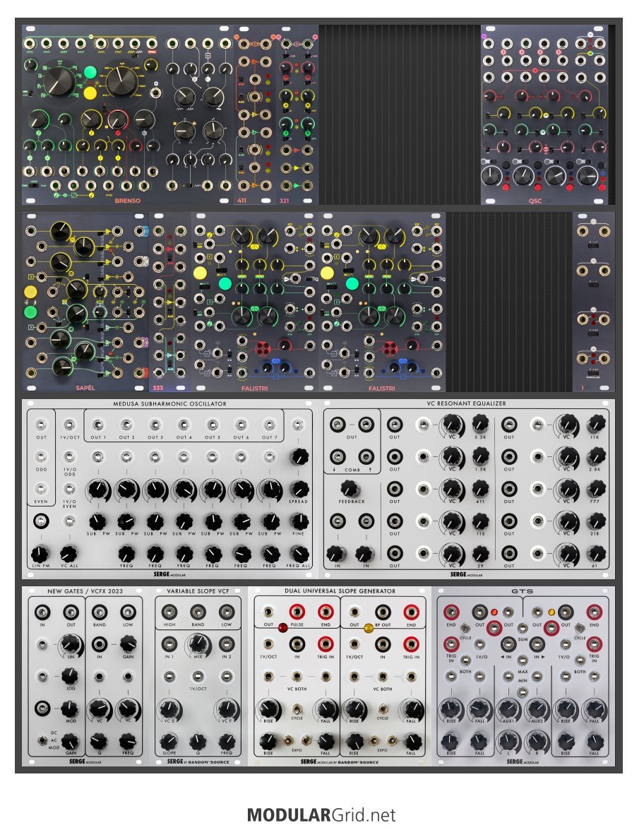Adjust FEEDBACK knob on VC Resonant Equalizer
The width and height of the screenshot is (644, 830).
point(350,488)
